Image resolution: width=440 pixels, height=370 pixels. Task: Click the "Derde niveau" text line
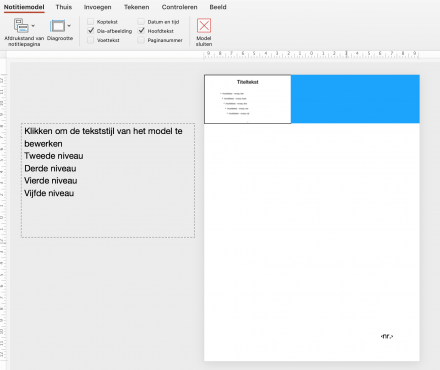tap(50, 168)
